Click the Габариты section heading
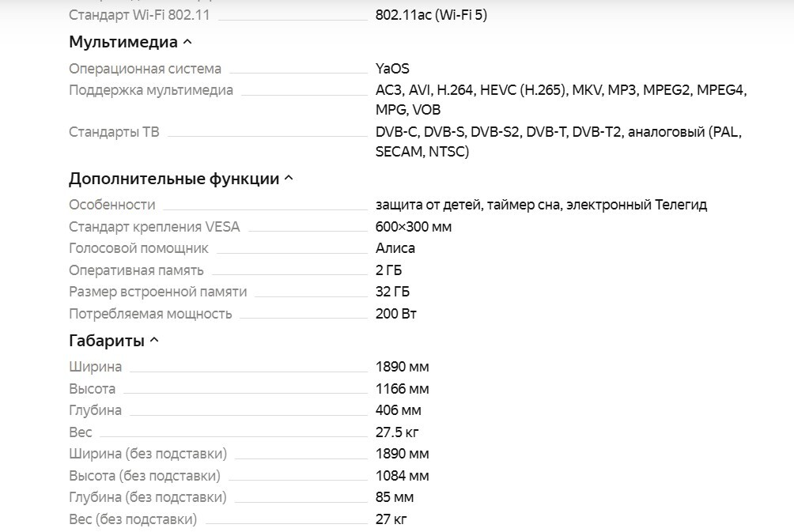794x532 pixels. (107, 341)
